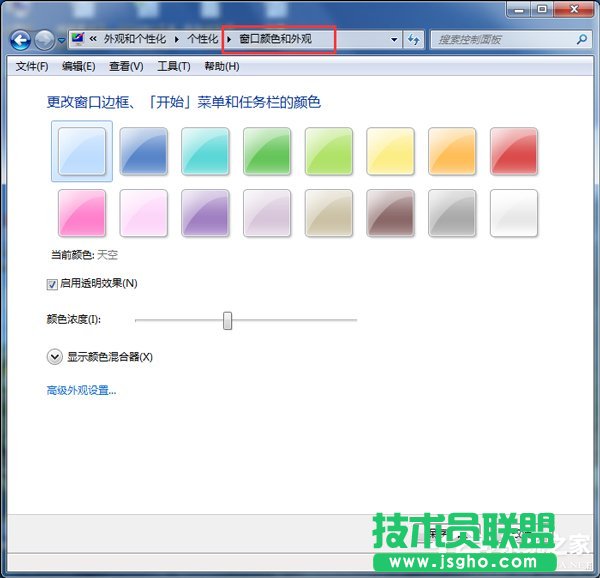Click the 颜色浓度 slider handle

point(227,320)
